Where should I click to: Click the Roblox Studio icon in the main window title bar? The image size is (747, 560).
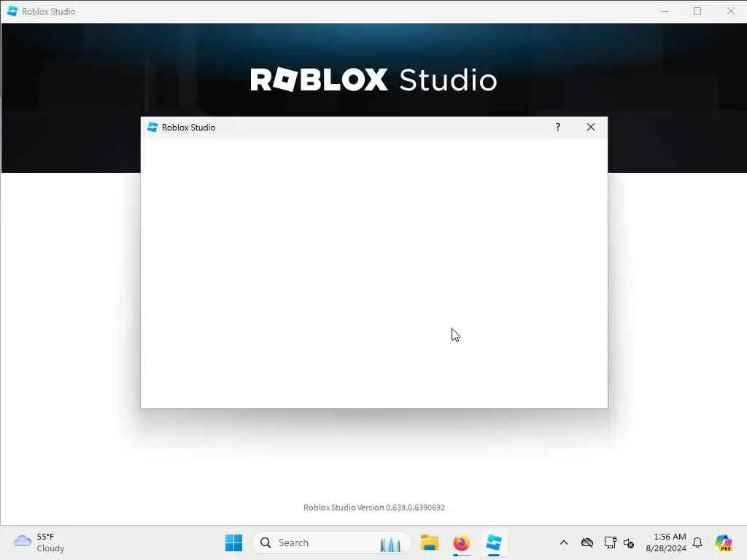tap(12, 11)
